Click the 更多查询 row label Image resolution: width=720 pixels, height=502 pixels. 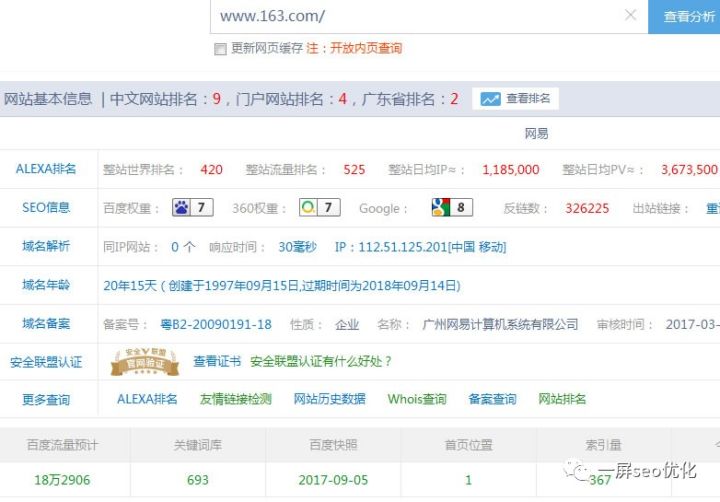[x=46, y=400]
